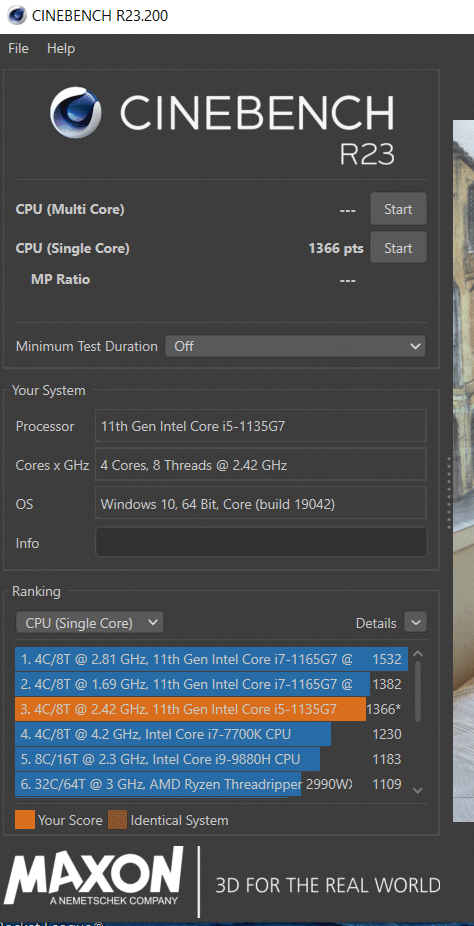Click the ranking list scroll-up arrow
The height and width of the screenshot is (926, 474).
coord(417,654)
